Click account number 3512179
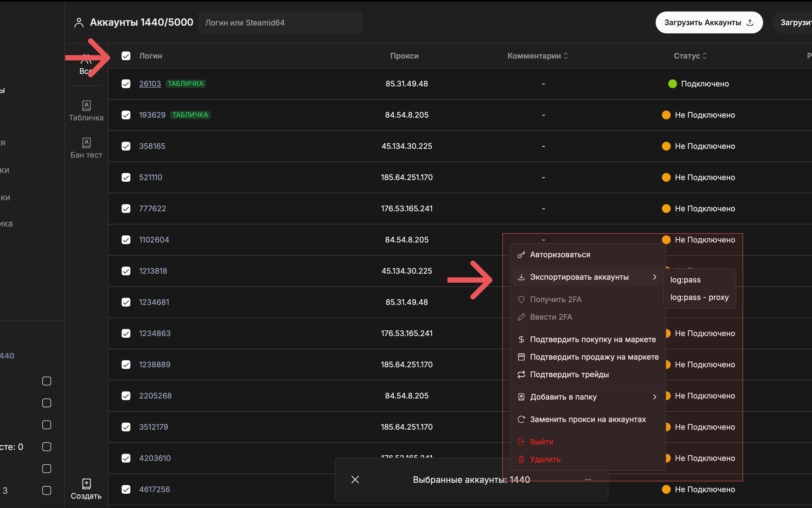 pos(154,427)
